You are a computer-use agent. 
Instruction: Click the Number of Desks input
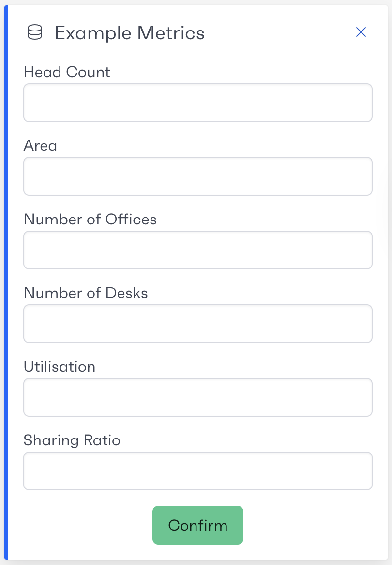tap(197, 324)
